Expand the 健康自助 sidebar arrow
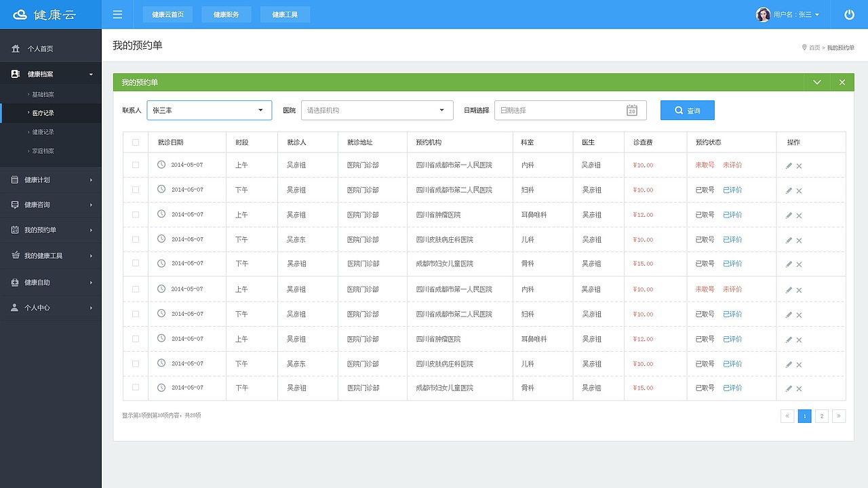The width and height of the screenshot is (868, 488). click(x=91, y=283)
